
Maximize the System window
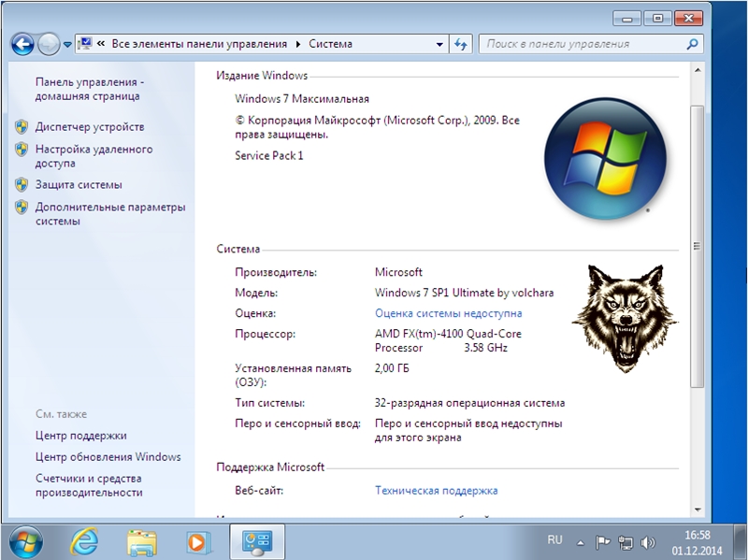coord(657,19)
